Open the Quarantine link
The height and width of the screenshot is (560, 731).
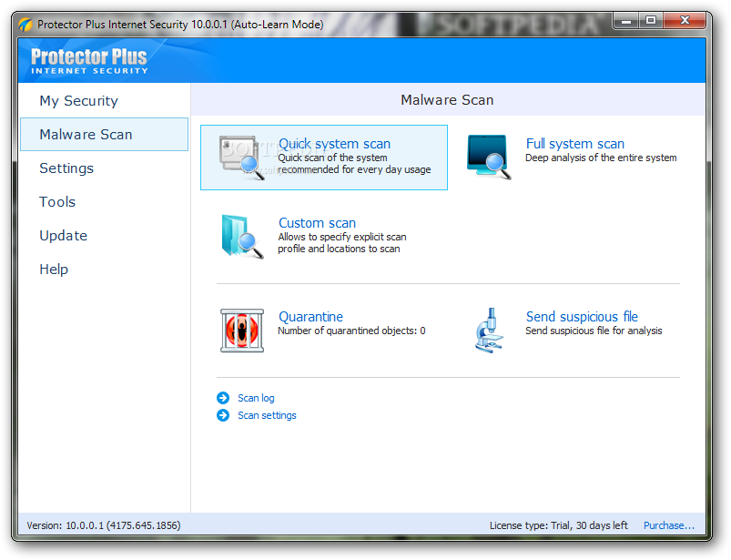coord(310,317)
